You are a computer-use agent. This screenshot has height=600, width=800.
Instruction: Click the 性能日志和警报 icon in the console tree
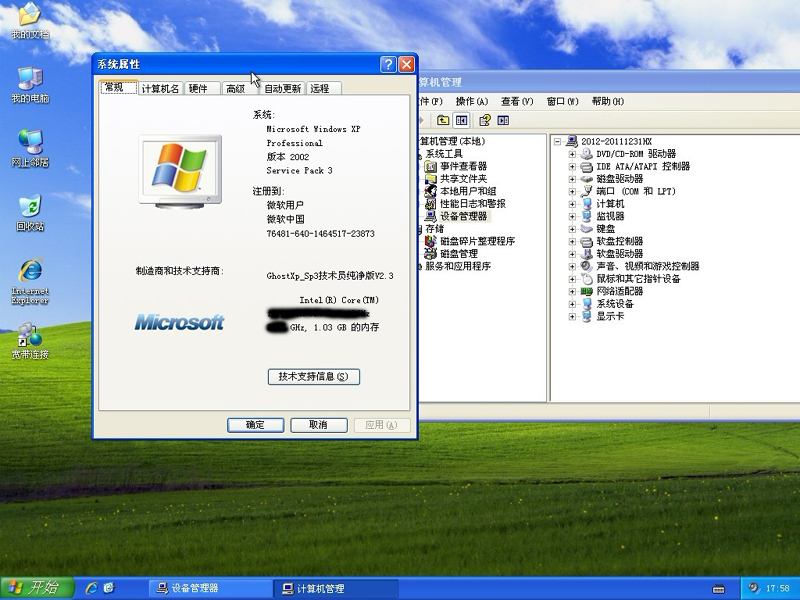click(x=431, y=204)
